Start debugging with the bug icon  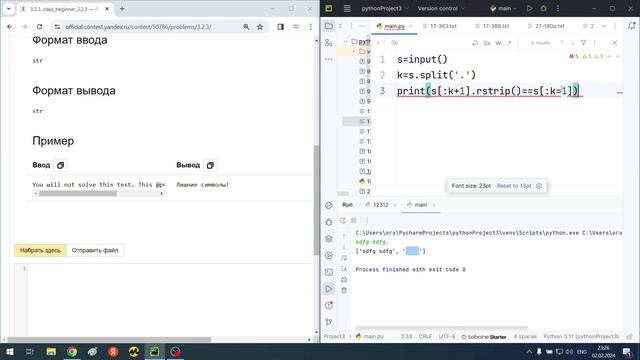pos(544,8)
